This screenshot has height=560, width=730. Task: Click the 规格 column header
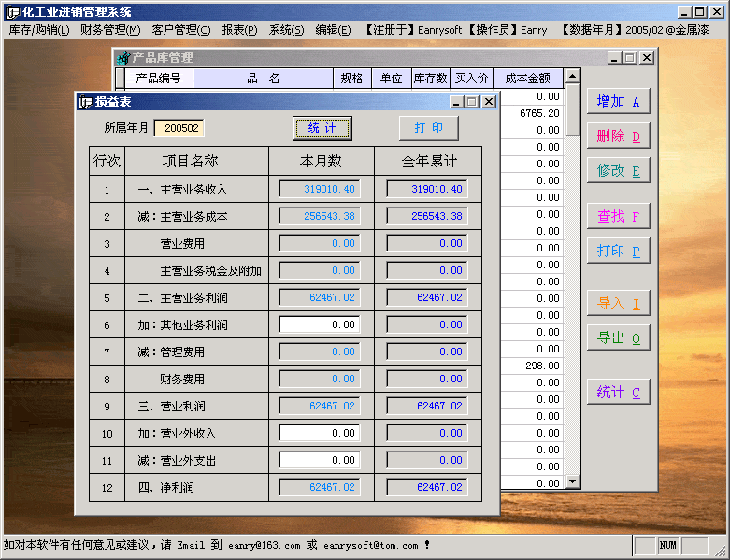coord(352,79)
